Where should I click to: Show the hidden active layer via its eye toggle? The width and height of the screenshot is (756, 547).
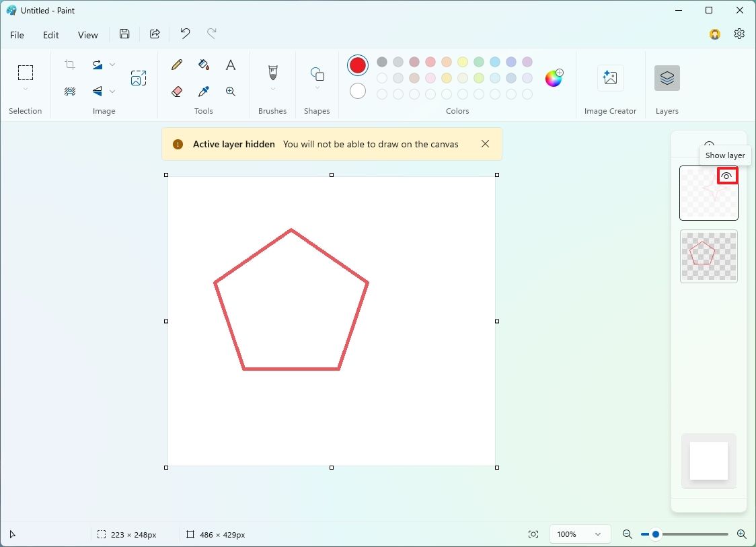point(727,176)
